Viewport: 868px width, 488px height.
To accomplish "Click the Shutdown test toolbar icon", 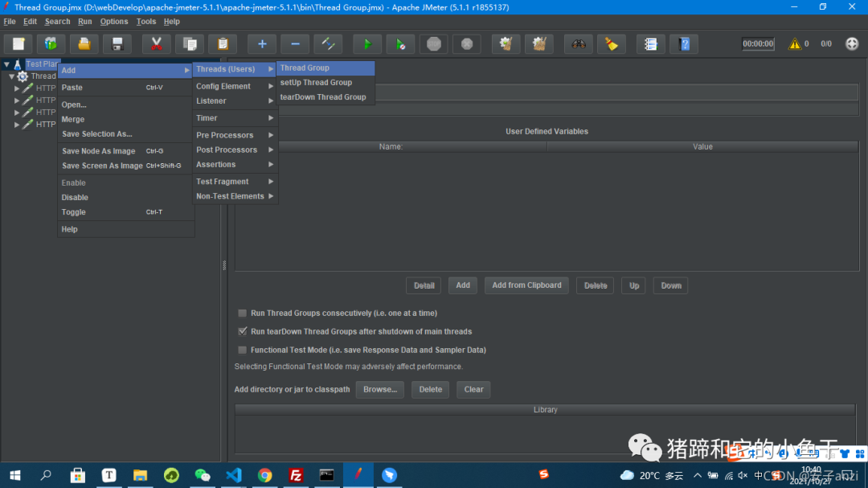I will coord(467,43).
